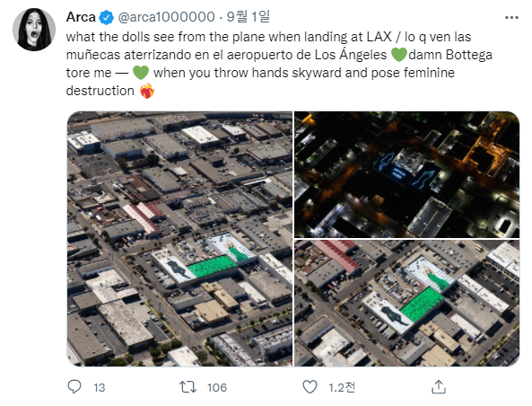Click the like count 1.2천

point(342,387)
